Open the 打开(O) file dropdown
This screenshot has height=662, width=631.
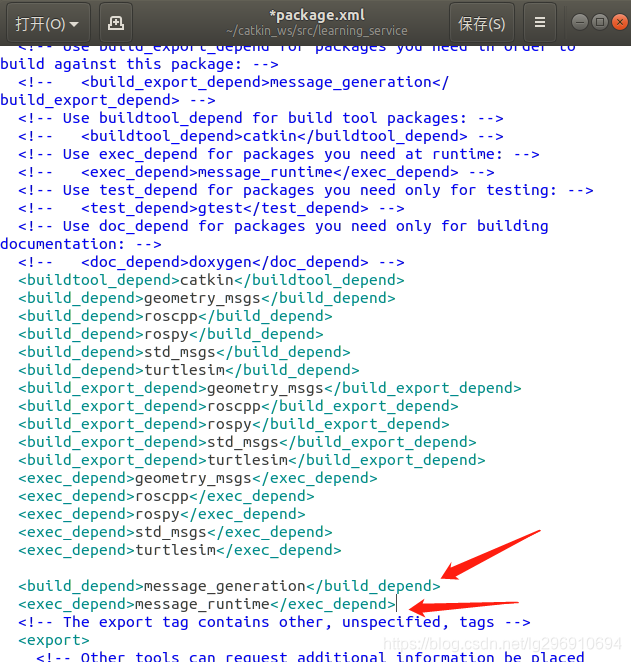48,24
